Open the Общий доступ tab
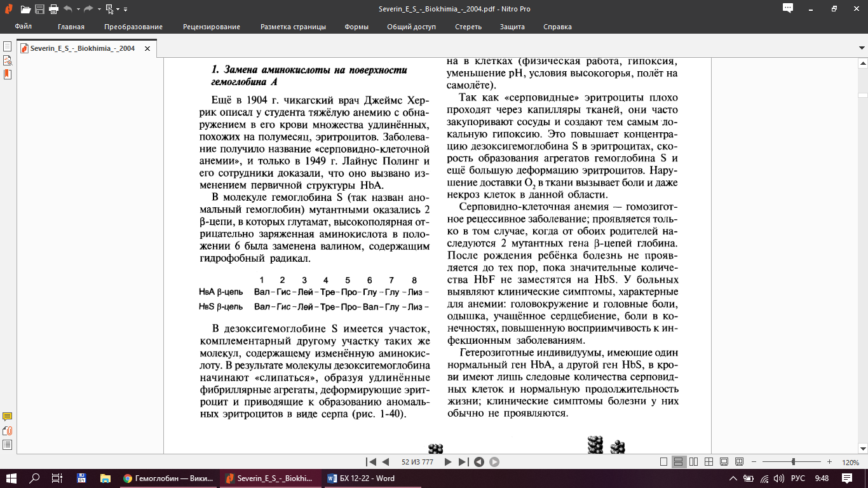This screenshot has height=488, width=868. 411,27
